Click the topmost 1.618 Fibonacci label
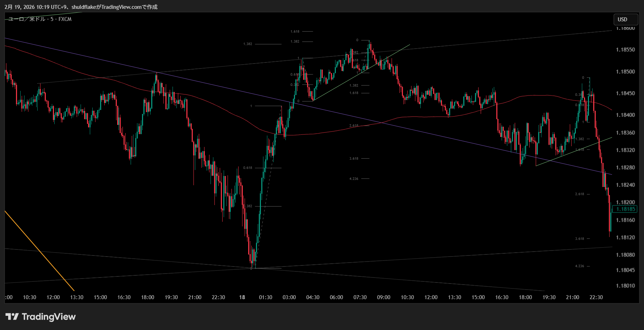Image resolution: width=644 pixels, height=330 pixels. tap(295, 32)
